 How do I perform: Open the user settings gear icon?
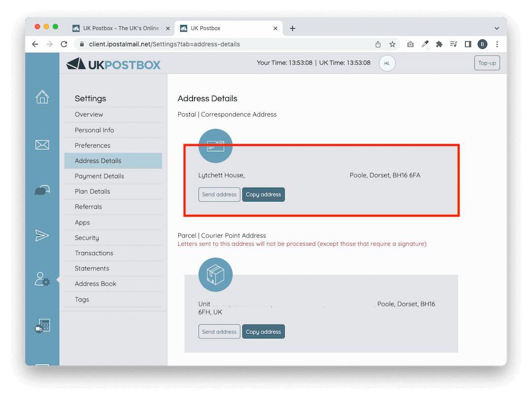(x=42, y=279)
